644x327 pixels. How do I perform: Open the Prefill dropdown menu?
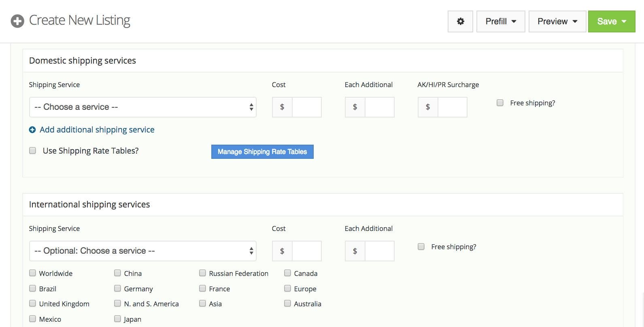(501, 21)
